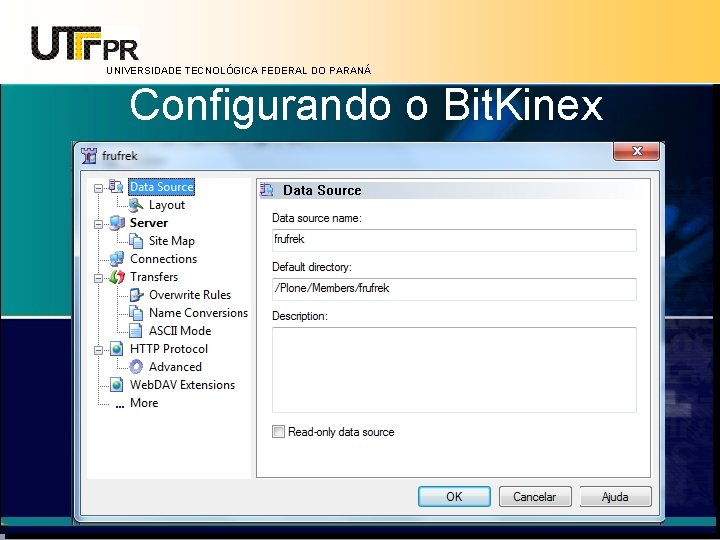Click the Transfers arrows icon
The image size is (720, 540).
117,277
